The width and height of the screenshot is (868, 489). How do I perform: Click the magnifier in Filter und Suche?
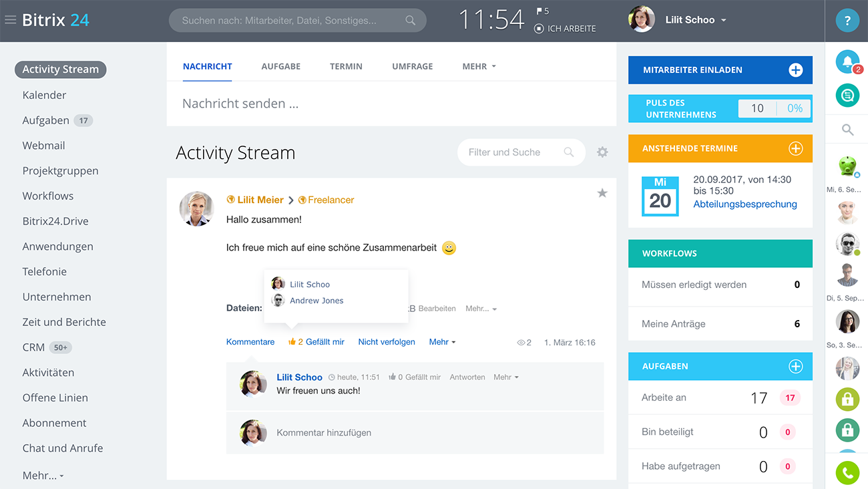[569, 152]
